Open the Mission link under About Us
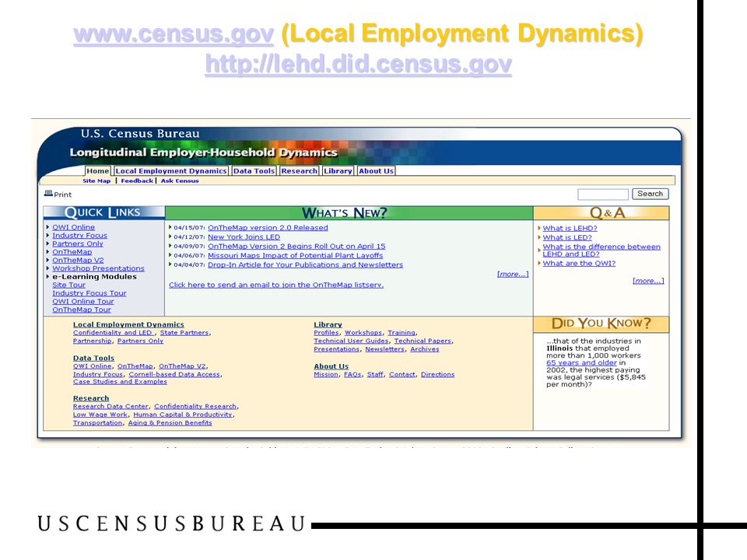This screenshot has height=560, width=747. coord(326,374)
